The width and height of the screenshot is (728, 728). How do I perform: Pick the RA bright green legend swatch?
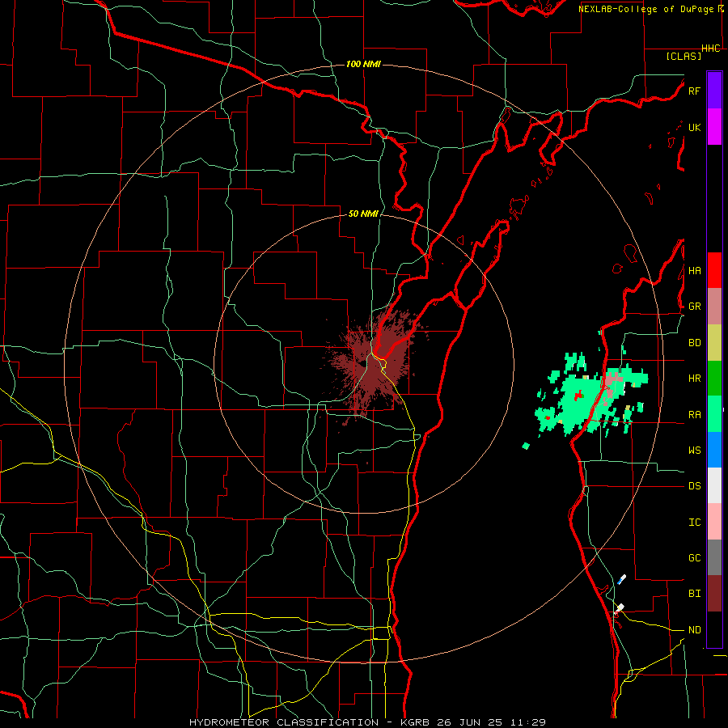click(x=714, y=414)
